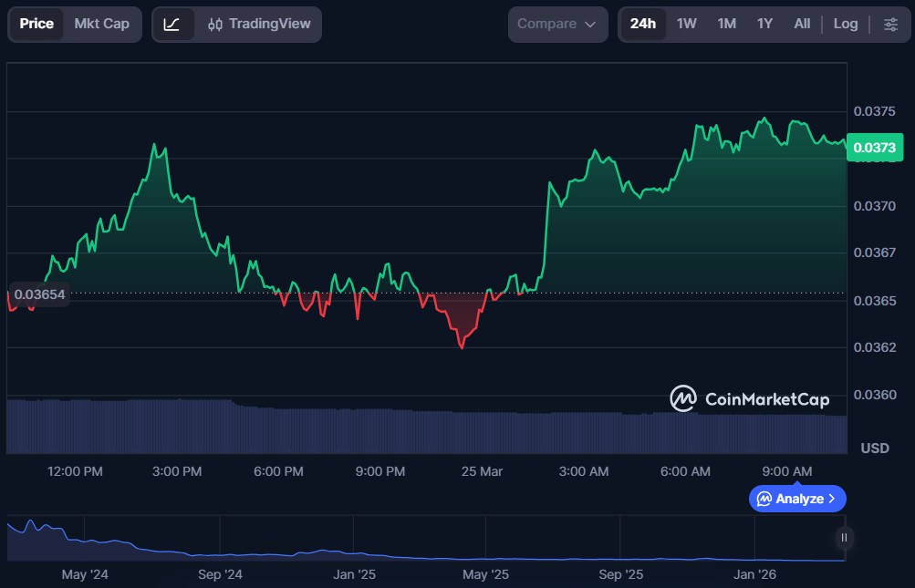
Task: Choose the 1Y time range
Action: tap(764, 24)
